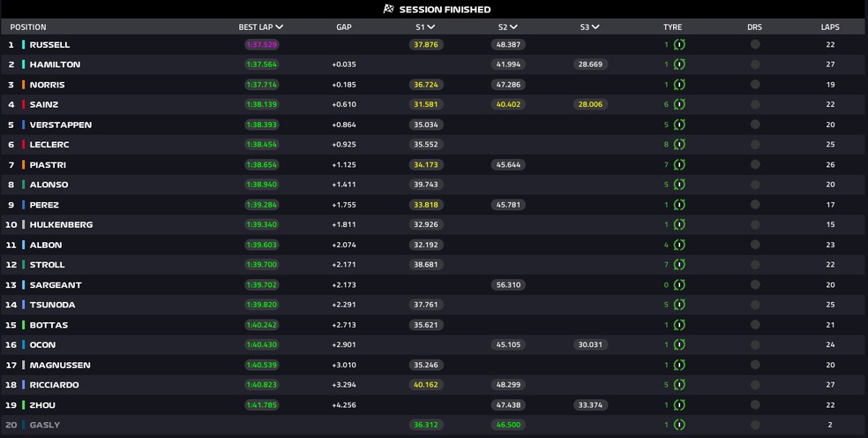Click Zhou's best lap 1:41.785

[x=262, y=404]
